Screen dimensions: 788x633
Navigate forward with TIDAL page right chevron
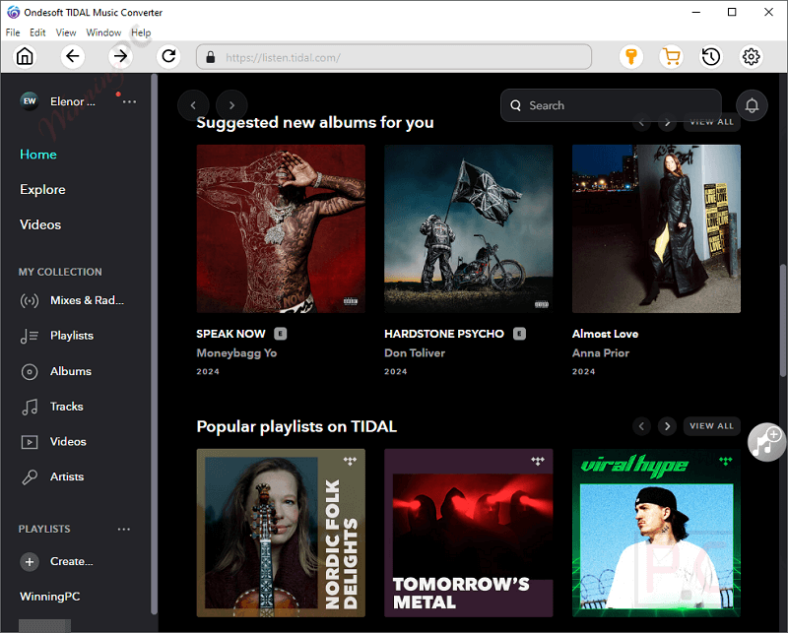click(x=232, y=105)
